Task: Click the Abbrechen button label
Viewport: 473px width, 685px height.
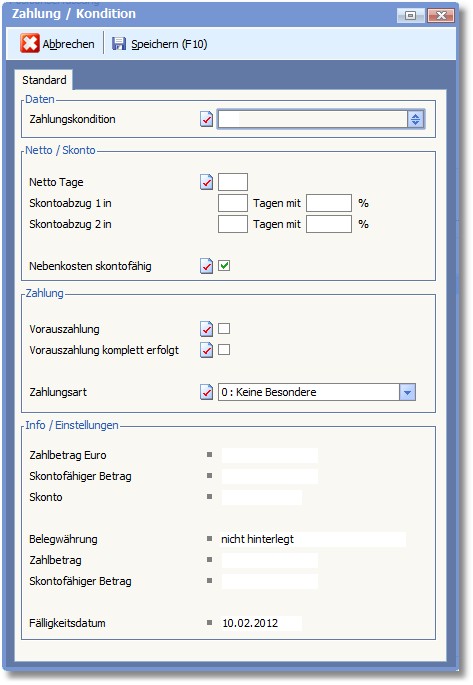Action: 68,44
